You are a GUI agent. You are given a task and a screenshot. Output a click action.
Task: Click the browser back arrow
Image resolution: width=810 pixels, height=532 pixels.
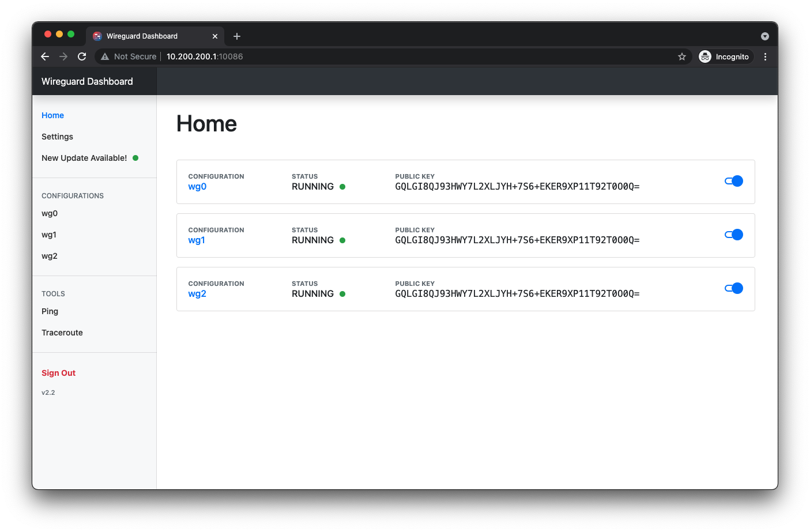45,56
